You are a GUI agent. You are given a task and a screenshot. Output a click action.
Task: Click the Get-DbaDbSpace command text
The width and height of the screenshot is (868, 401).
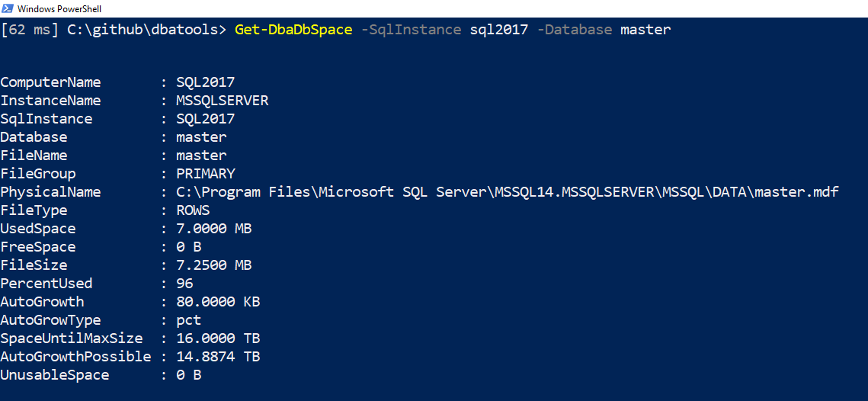click(293, 30)
